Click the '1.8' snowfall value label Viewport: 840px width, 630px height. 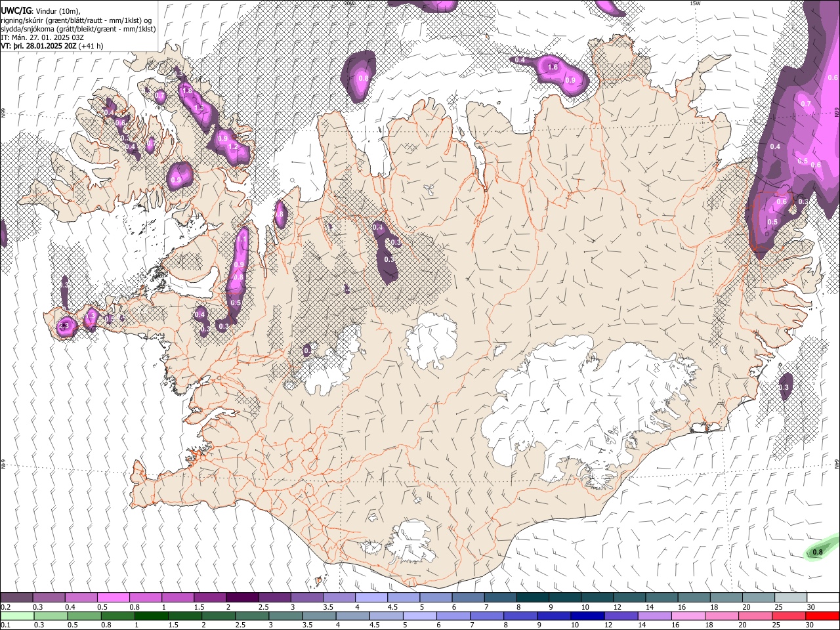(186, 91)
